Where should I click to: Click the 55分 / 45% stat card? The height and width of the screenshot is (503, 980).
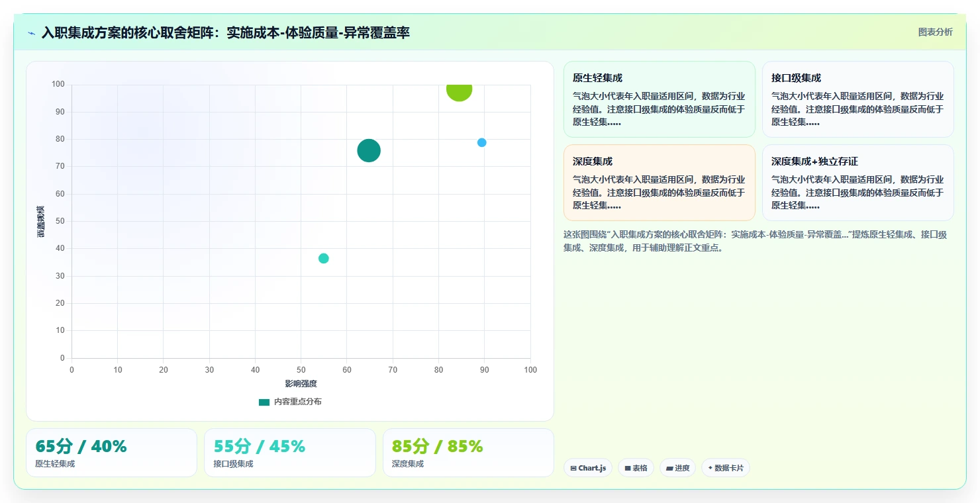click(290, 453)
